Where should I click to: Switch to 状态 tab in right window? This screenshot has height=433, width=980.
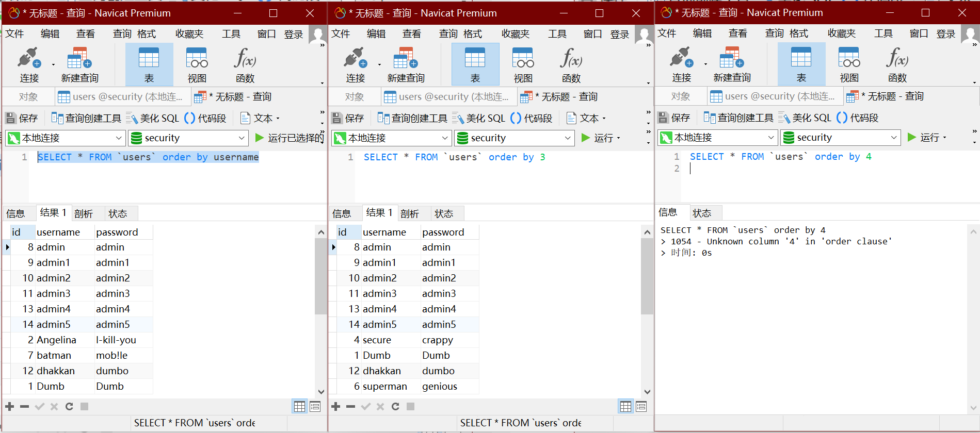click(x=702, y=213)
